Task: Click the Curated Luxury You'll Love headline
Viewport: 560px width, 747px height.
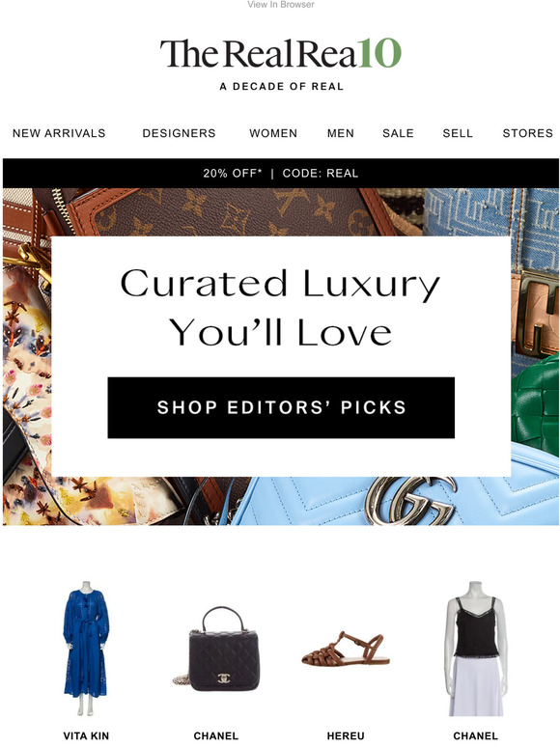Action: [x=280, y=307]
